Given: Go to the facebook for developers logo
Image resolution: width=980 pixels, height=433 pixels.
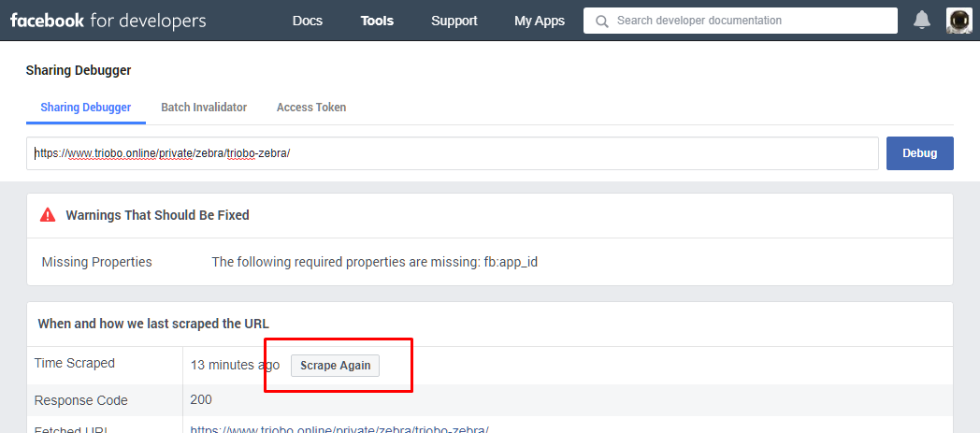Looking at the screenshot, I should [x=108, y=21].
